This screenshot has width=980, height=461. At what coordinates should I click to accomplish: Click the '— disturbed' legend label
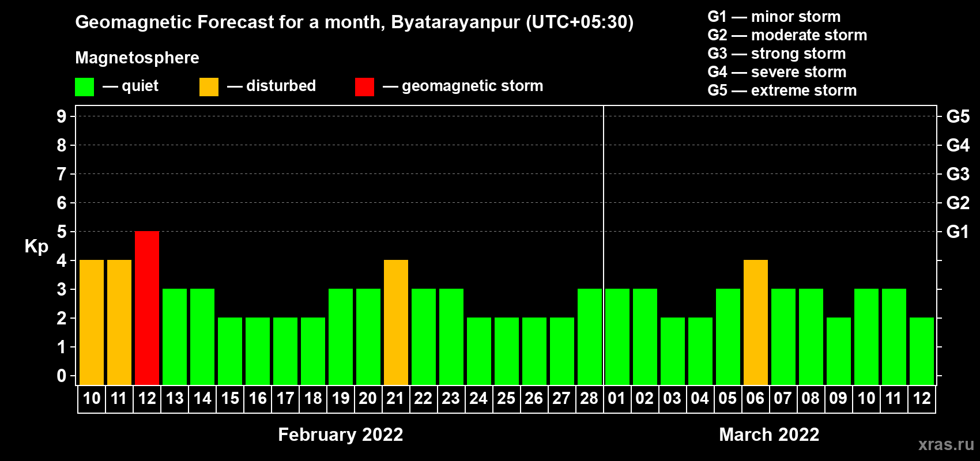point(272,86)
